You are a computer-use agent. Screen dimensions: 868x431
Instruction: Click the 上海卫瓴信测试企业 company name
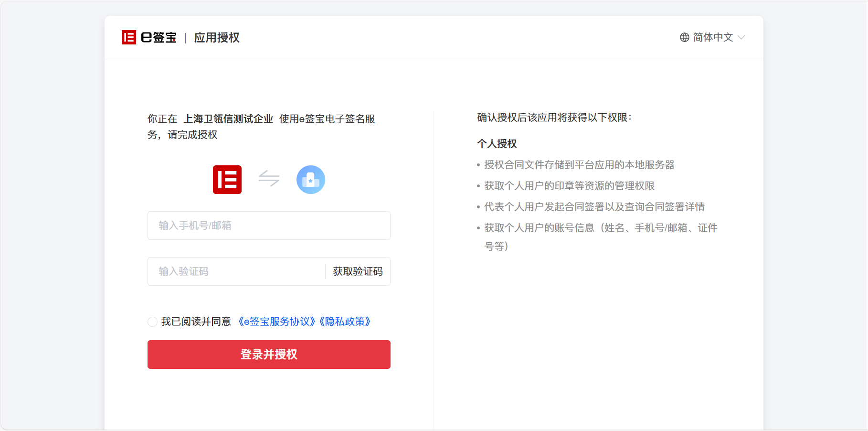[228, 119]
